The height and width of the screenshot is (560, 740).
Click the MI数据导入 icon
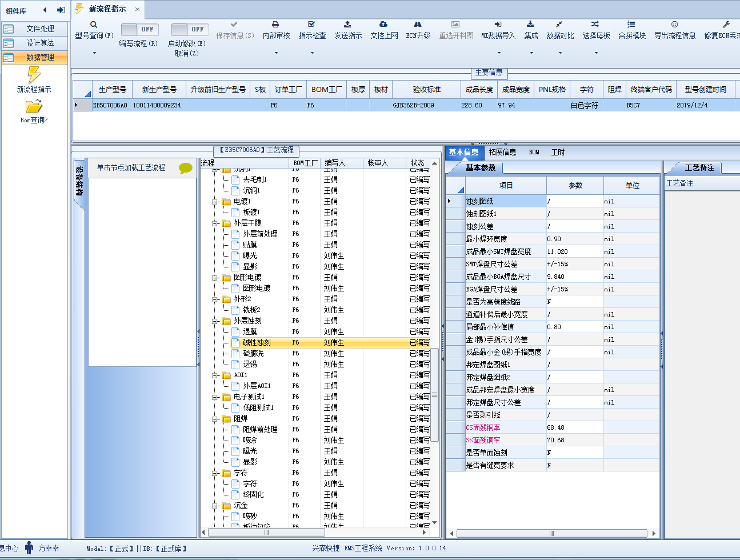498,25
